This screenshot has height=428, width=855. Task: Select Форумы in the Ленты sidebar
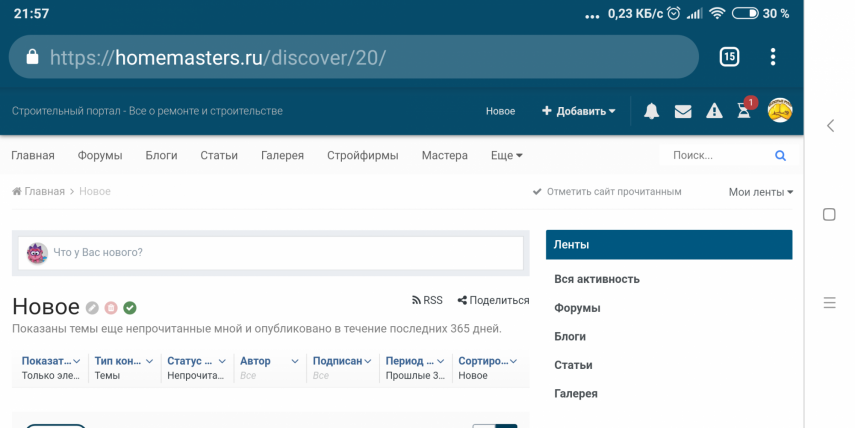[x=577, y=308]
